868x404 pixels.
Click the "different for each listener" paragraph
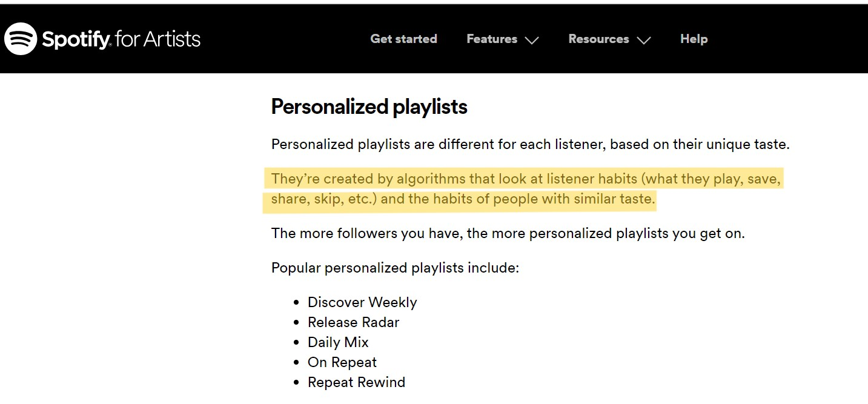(530, 145)
